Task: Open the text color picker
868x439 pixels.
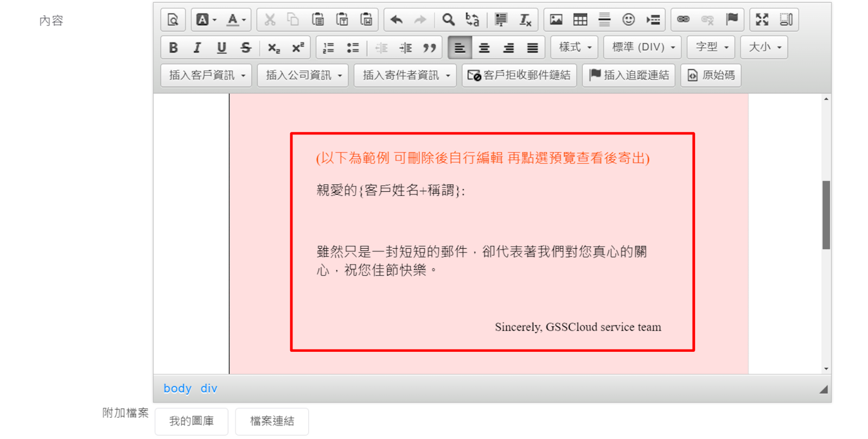Action: pos(236,20)
